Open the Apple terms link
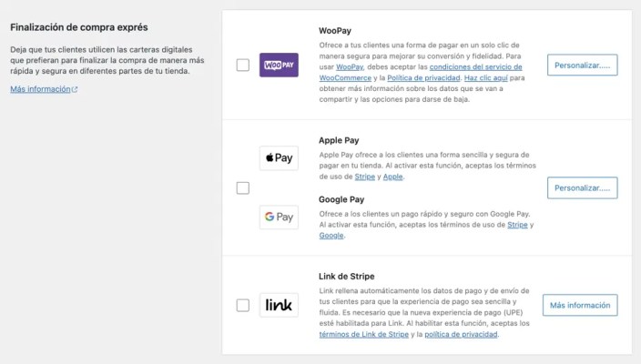641x364 pixels. 392,177
